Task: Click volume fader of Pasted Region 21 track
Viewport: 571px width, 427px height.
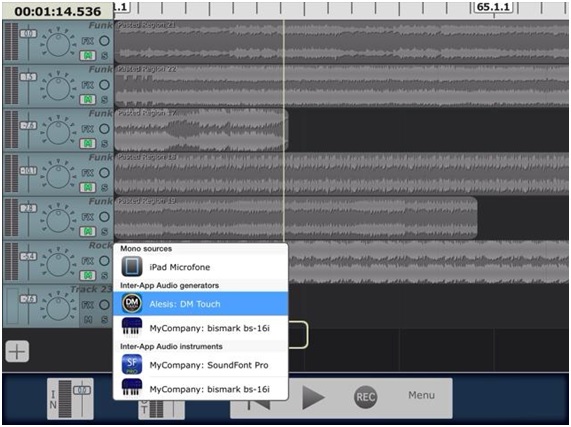Action: 28,34
